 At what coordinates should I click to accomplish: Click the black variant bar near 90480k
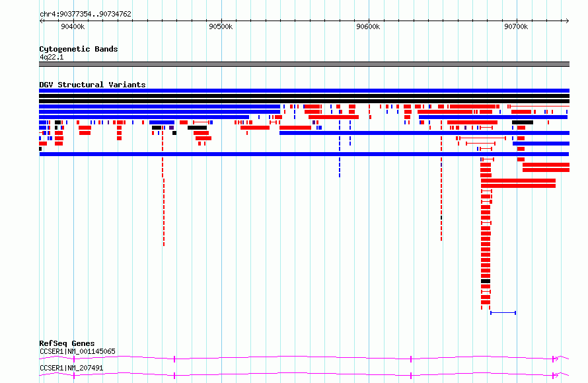point(198,128)
